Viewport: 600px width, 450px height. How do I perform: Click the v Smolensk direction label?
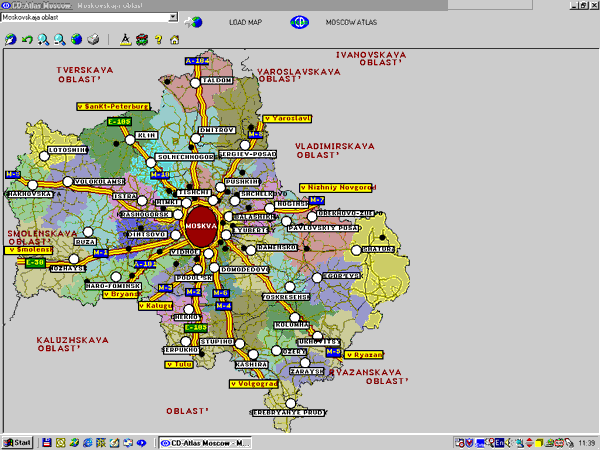[29, 250]
